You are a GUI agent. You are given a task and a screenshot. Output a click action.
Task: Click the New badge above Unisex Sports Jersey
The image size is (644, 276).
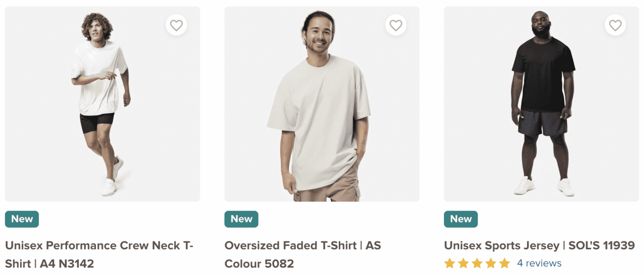tap(461, 219)
